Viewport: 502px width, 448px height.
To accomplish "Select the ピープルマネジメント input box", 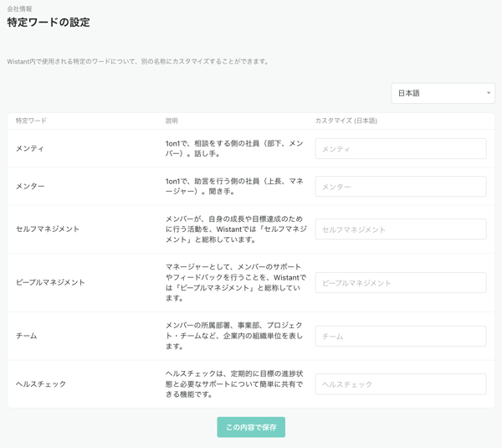I will 400,283.
